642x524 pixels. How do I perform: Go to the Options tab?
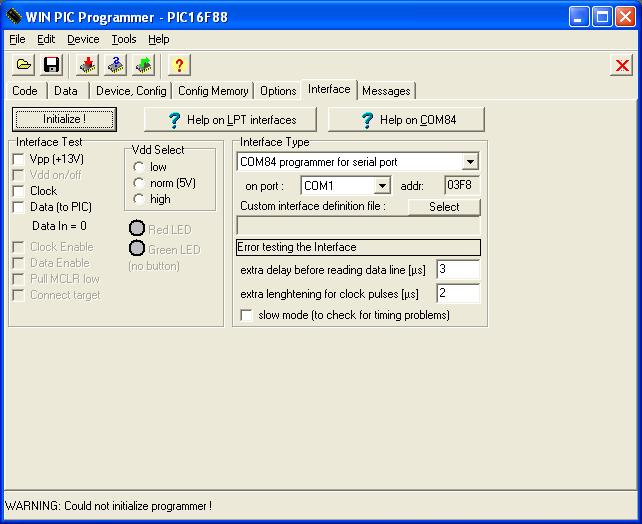tap(278, 90)
